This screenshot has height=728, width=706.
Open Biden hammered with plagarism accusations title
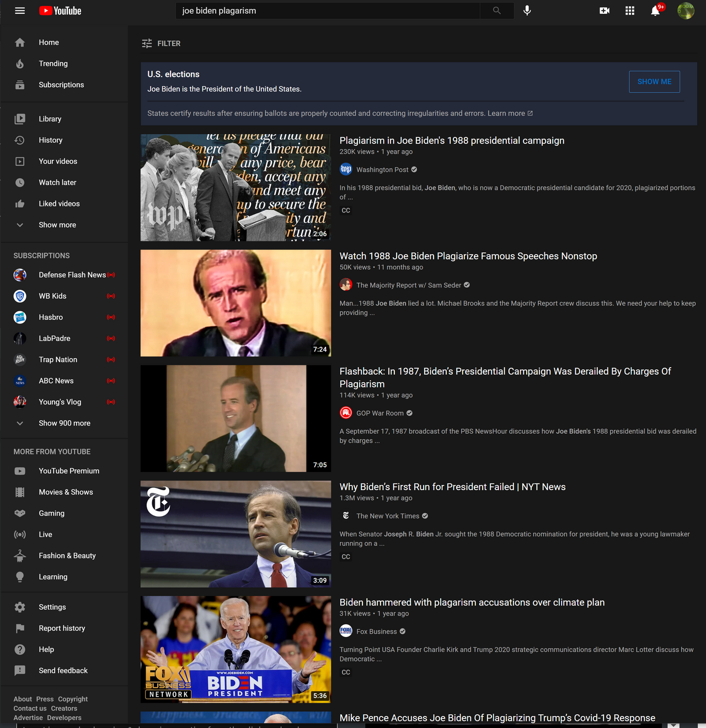pos(472,602)
